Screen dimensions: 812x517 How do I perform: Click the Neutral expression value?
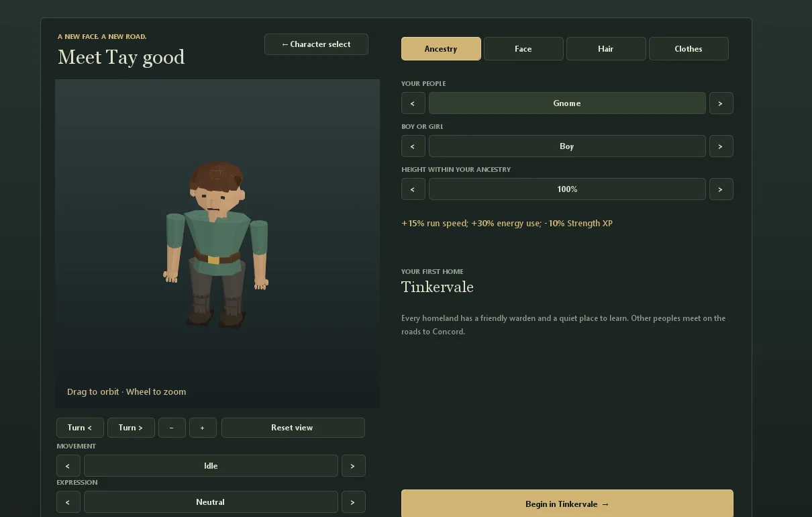tap(211, 502)
